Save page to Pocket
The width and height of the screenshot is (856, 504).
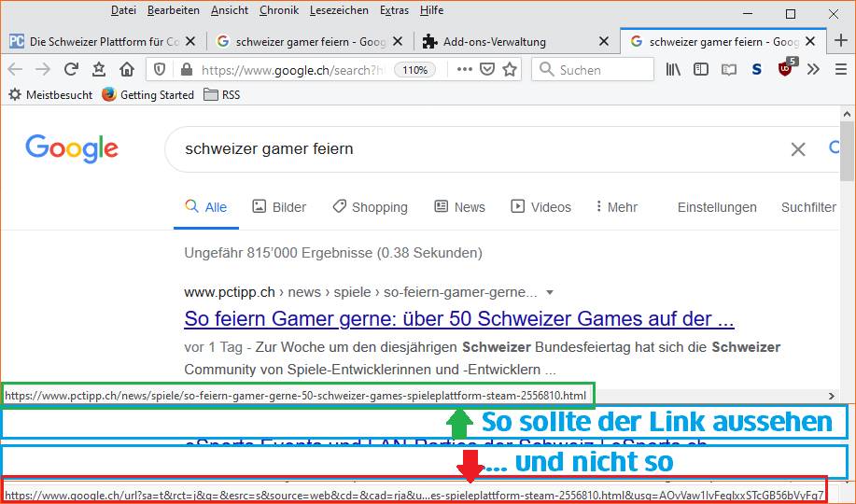[x=487, y=69]
